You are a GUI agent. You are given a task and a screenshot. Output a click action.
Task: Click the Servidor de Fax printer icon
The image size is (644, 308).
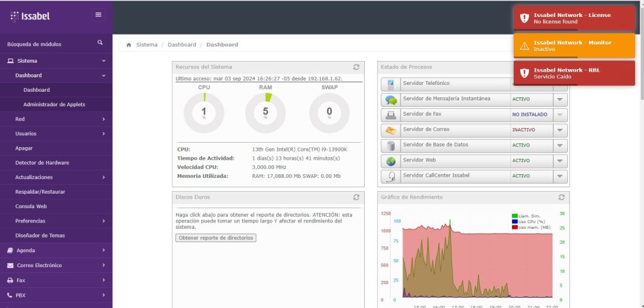click(391, 114)
